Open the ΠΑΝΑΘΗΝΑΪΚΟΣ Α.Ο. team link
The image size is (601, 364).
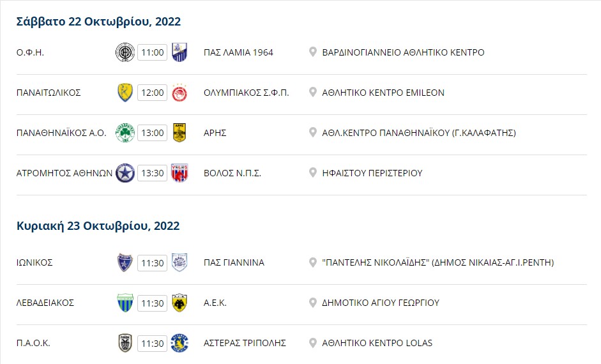[61, 133]
